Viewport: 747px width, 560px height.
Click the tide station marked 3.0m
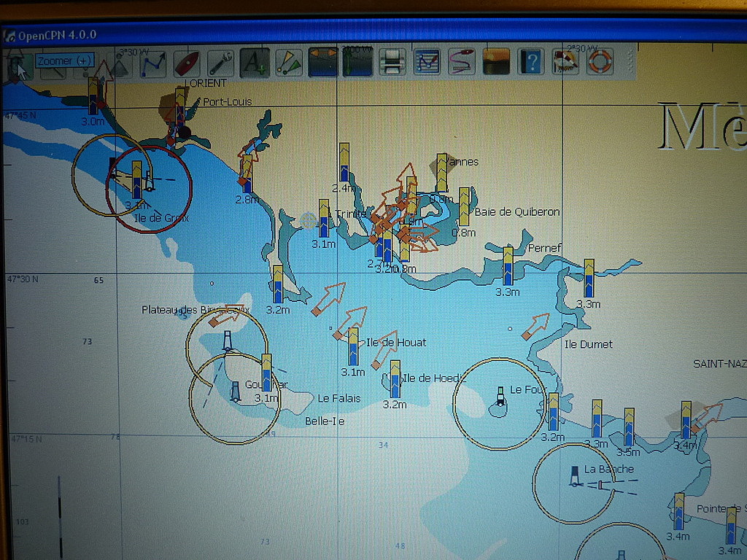coord(93,97)
